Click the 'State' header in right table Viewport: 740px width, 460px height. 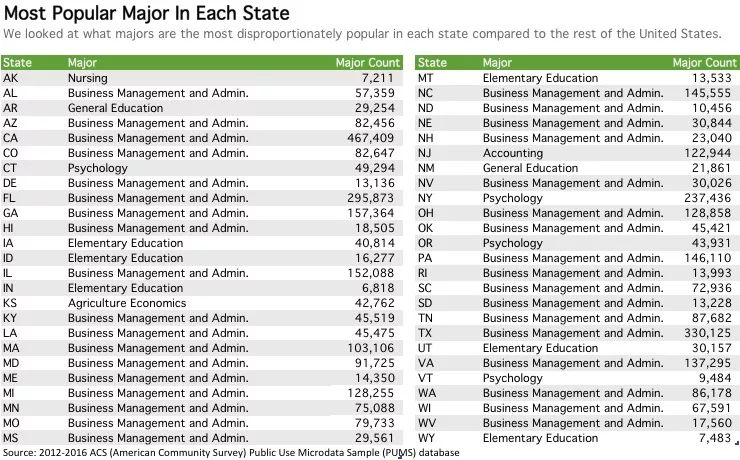tap(432, 62)
